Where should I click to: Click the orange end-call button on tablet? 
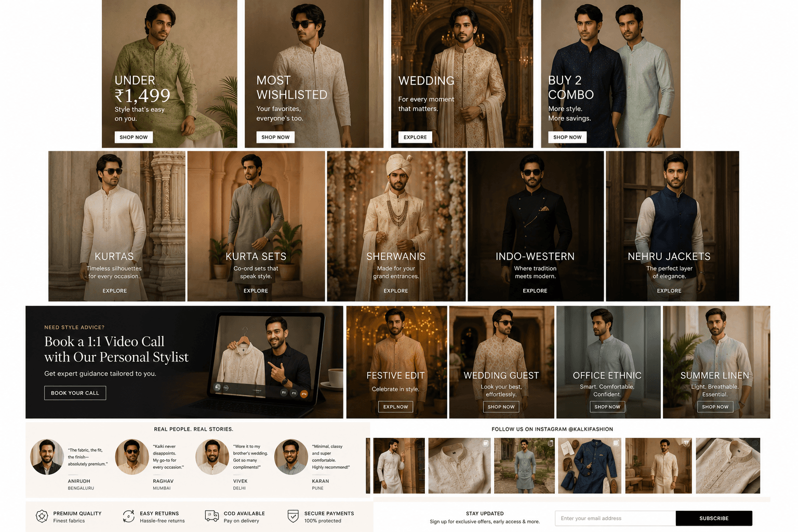tap(304, 394)
